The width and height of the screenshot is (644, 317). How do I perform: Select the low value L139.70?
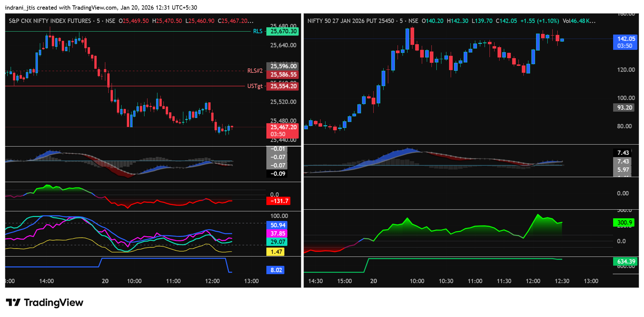point(482,21)
